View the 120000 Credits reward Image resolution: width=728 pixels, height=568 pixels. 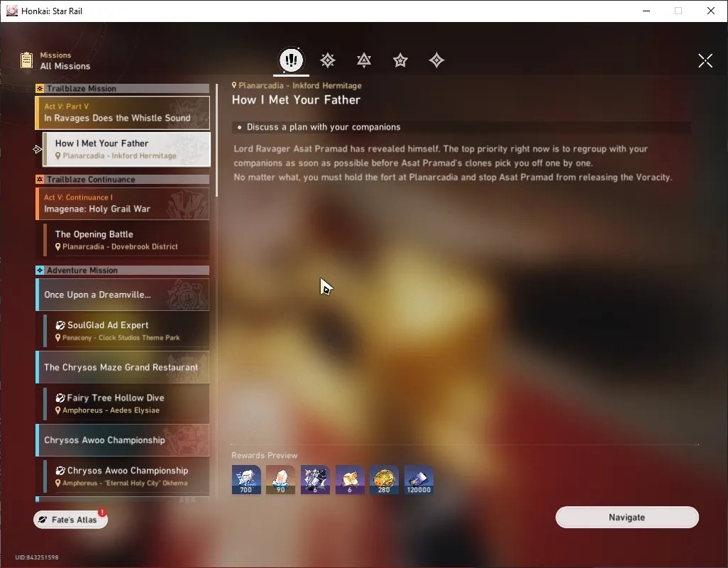pyautogui.click(x=419, y=479)
